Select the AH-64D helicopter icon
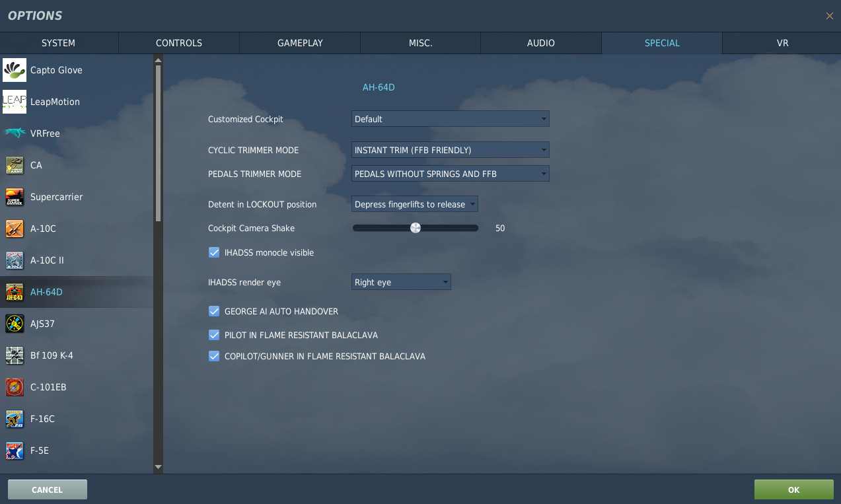 [x=15, y=292]
